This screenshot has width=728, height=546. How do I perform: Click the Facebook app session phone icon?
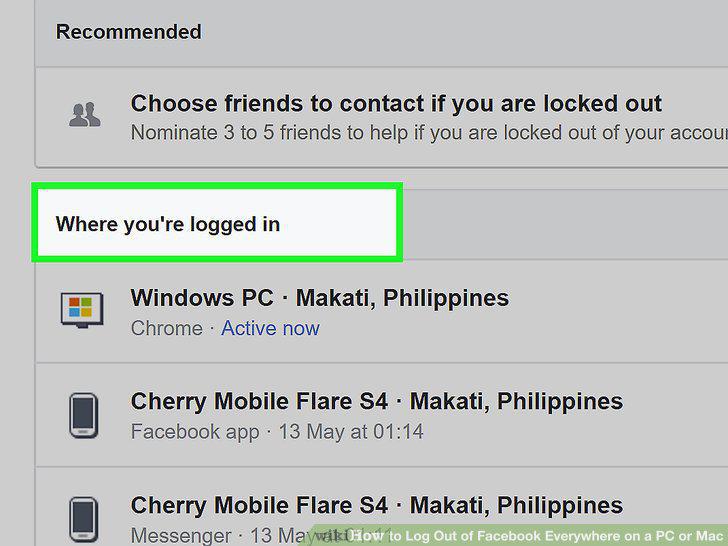pyautogui.click(x=84, y=416)
